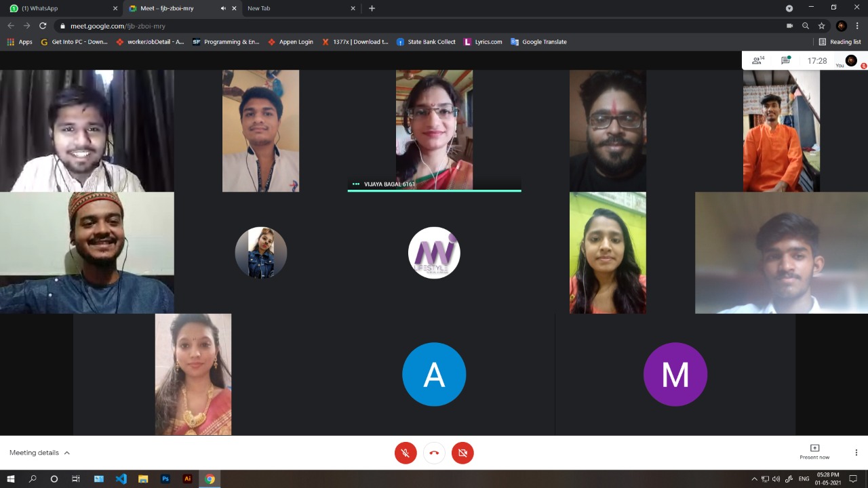This screenshot has width=868, height=488.
Task: Open the Reading list panel
Action: [x=840, y=42]
